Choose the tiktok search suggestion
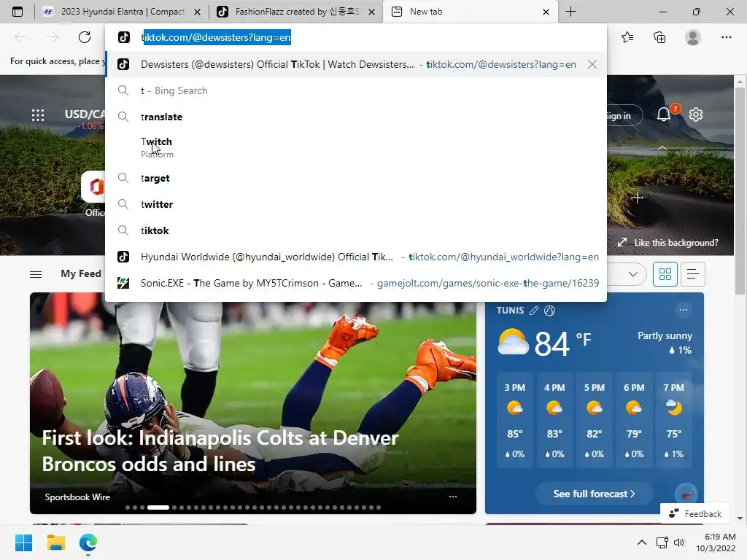747x560 pixels. pos(356,230)
